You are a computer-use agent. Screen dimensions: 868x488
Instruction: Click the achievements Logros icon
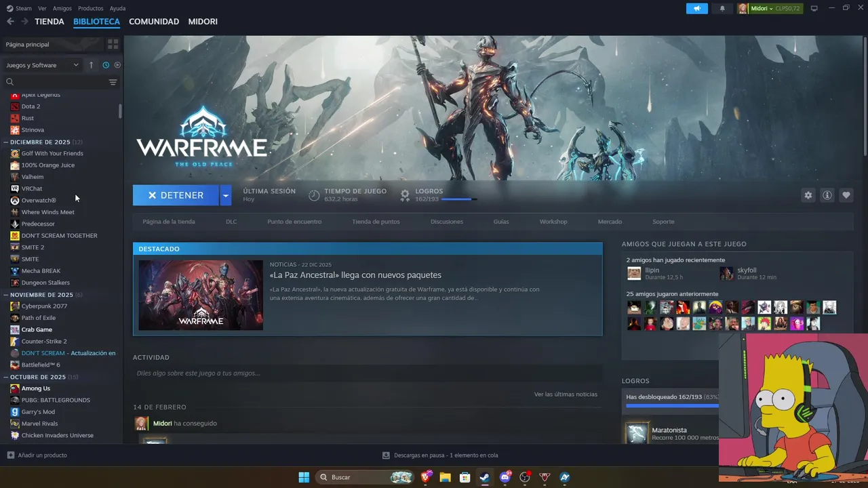coord(405,195)
